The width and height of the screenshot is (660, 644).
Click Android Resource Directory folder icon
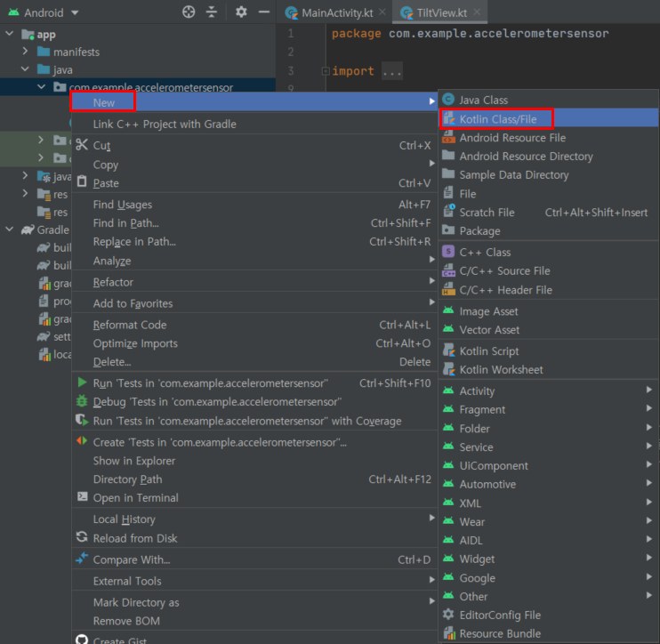coord(448,156)
